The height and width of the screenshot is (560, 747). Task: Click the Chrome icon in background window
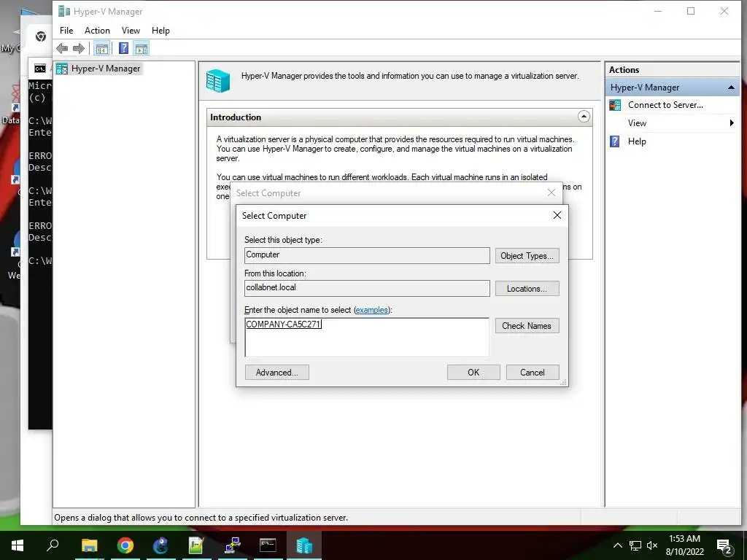click(x=41, y=36)
